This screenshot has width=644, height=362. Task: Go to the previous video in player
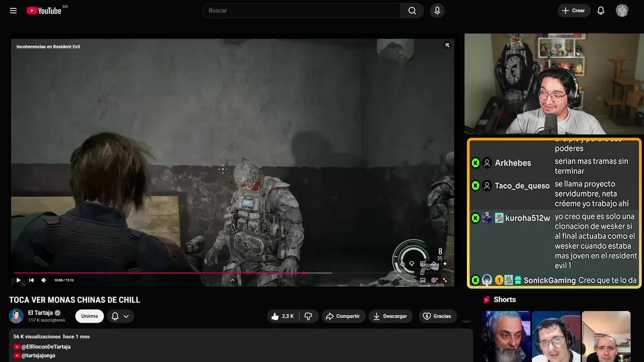[x=31, y=280]
